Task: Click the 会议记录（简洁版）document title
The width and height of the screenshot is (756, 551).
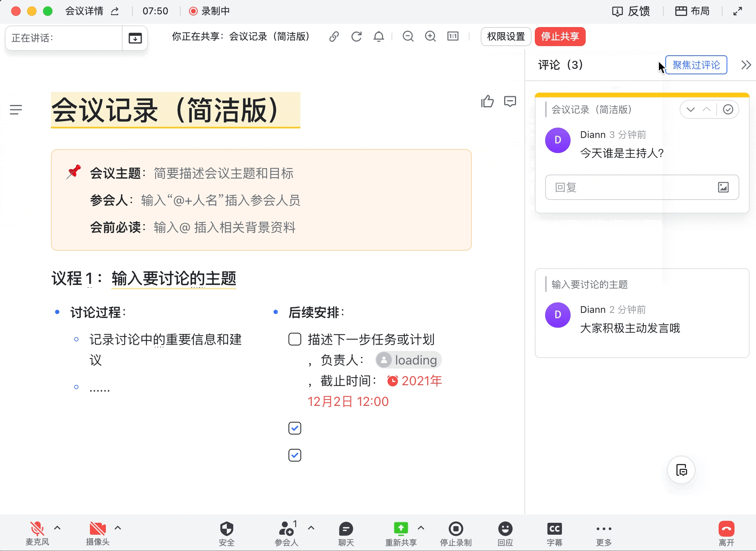Action: 175,110
